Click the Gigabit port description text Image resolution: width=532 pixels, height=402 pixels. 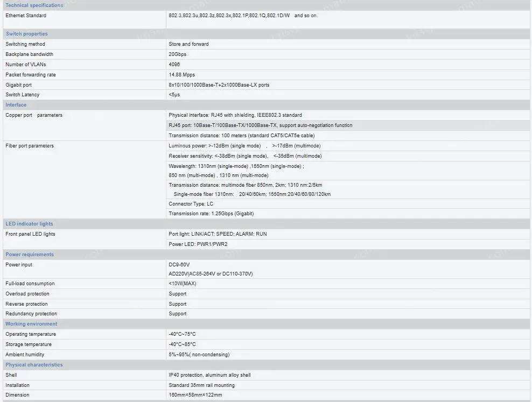219,85
